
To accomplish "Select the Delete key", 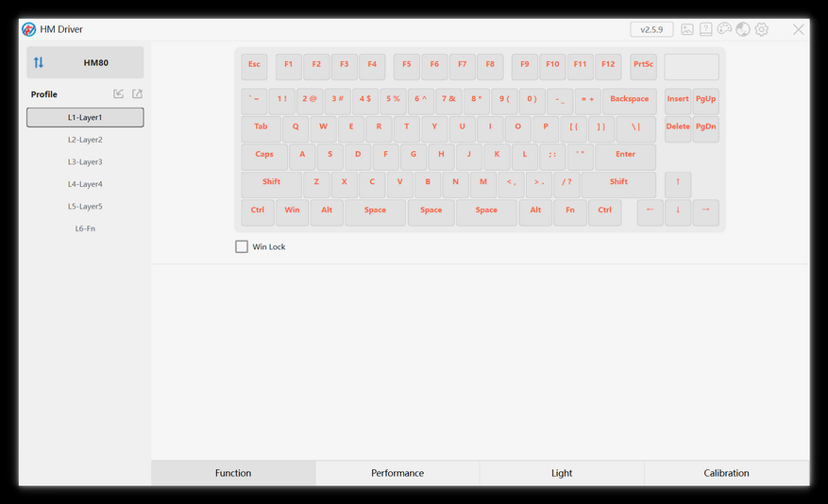I will 678,128.
